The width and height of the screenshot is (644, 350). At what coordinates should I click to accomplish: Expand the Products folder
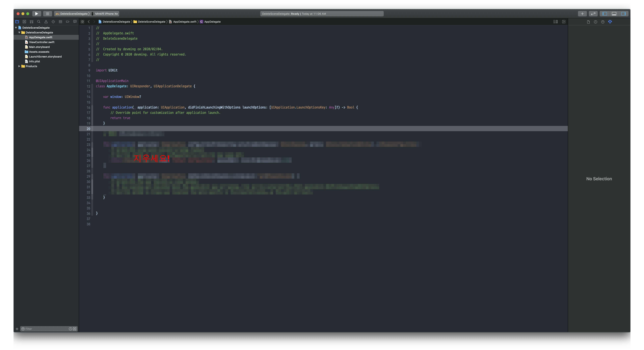click(19, 66)
